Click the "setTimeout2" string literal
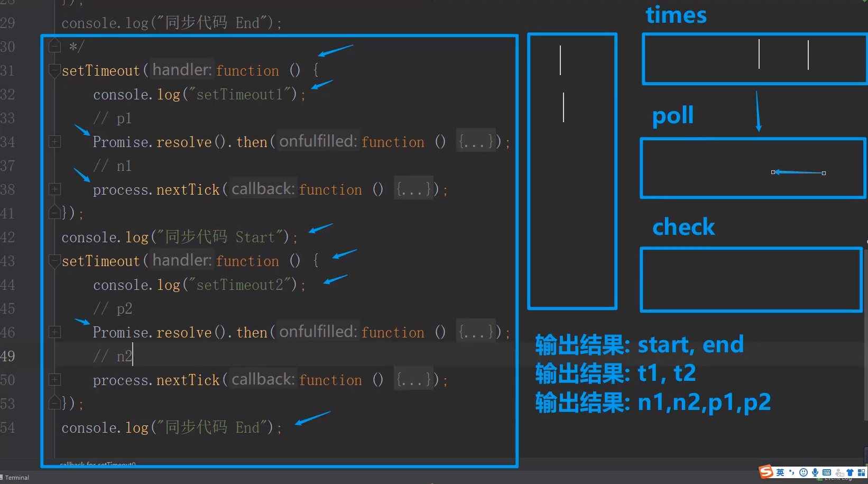Screen dimensions: 868x484 (x=239, y=285)
